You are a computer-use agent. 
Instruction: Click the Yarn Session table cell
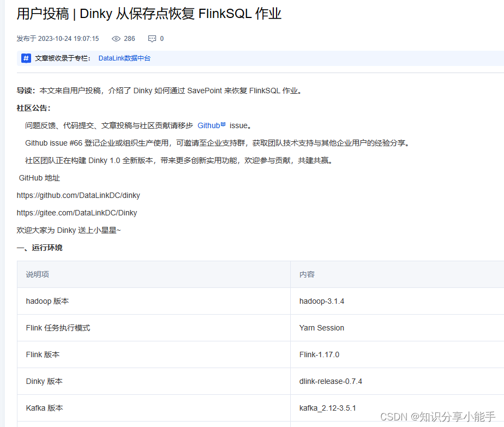(397, 328)
